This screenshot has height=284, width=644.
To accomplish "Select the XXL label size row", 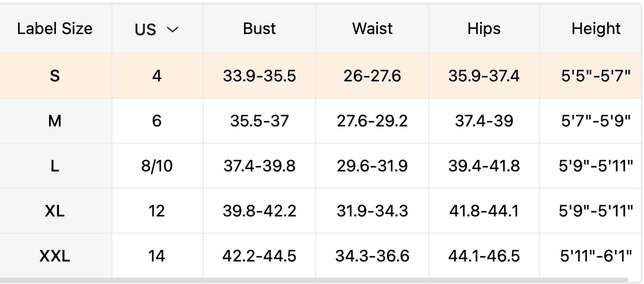I will (x=55, y=256).
